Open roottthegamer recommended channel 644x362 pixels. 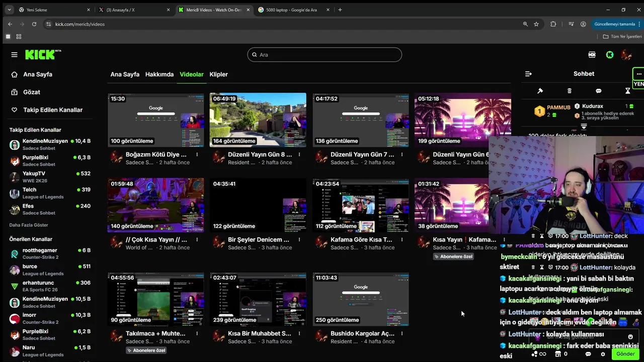point(49,253)
